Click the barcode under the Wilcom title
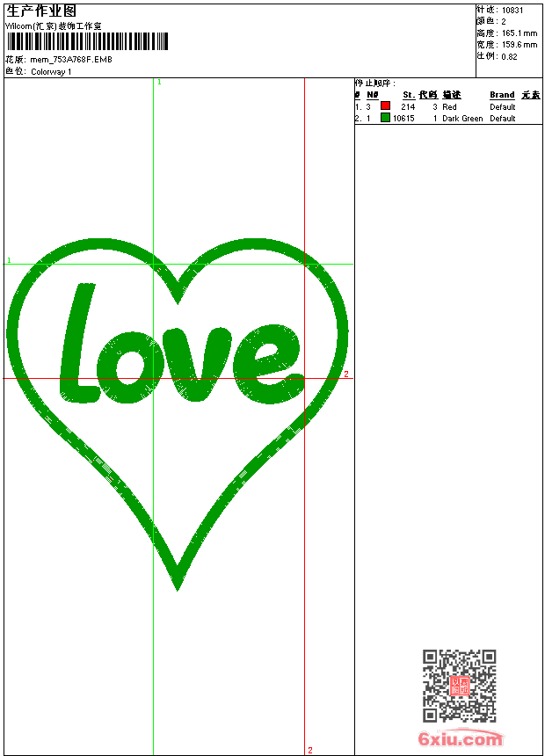Viewport: 545px width, 756px height. pyautogui.click(x=87, y=41)
